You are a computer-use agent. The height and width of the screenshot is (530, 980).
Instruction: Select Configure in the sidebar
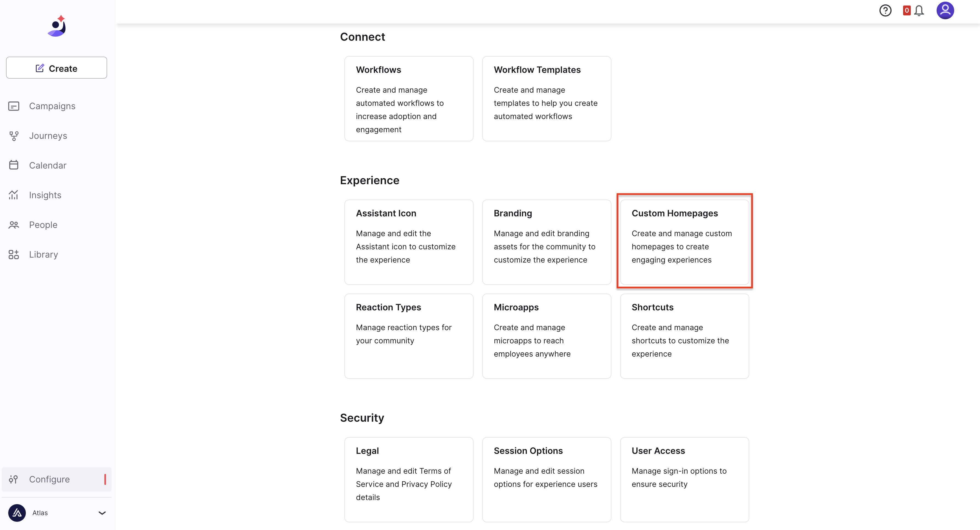tap(56, 479)
